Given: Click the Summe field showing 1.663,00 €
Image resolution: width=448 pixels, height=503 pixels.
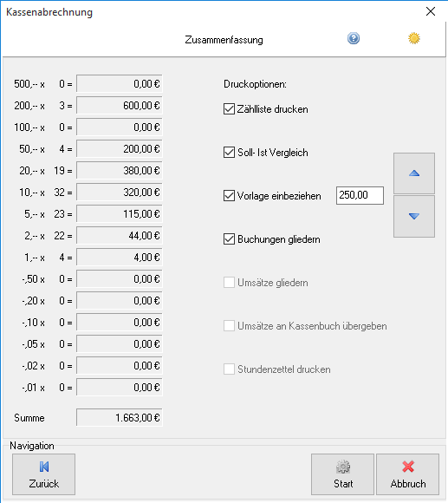Looking at the screenshot, I should tap(120, 418).
